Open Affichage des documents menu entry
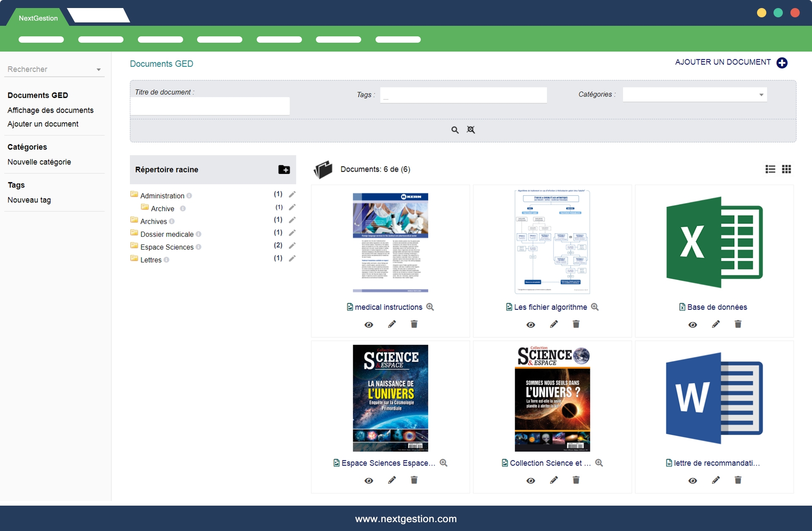This screenshot has height=531, width=812. [50, 110]
